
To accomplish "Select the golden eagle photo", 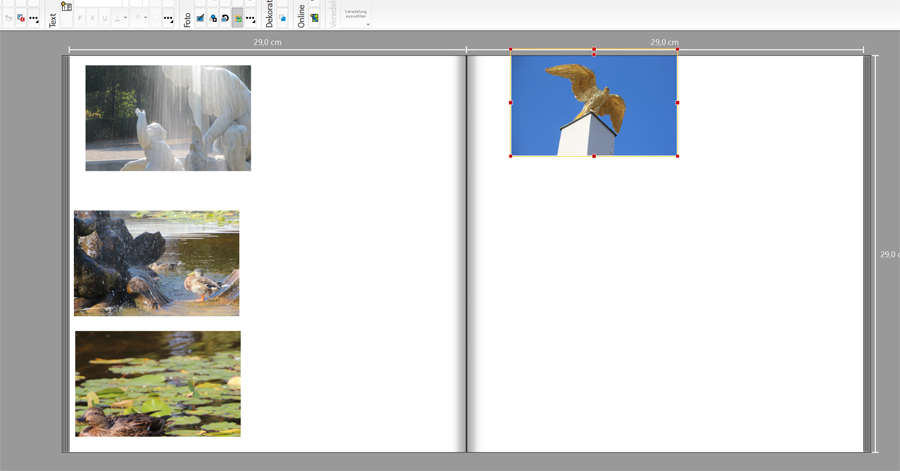I will [594, 105].
